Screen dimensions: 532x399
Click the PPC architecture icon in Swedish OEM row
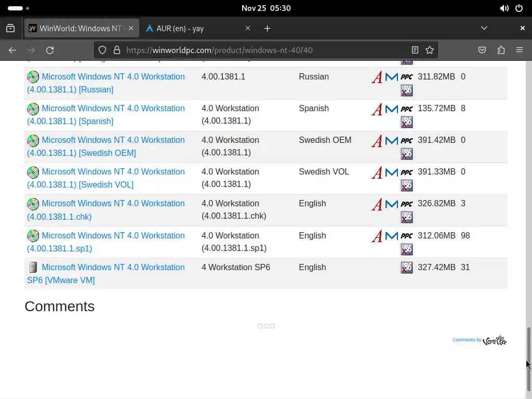coord(406,141)
